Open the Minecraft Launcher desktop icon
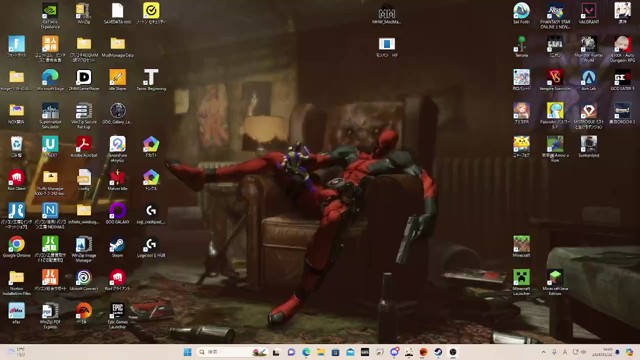The width and height of the screenshot is (640, 360). (521, 282)
